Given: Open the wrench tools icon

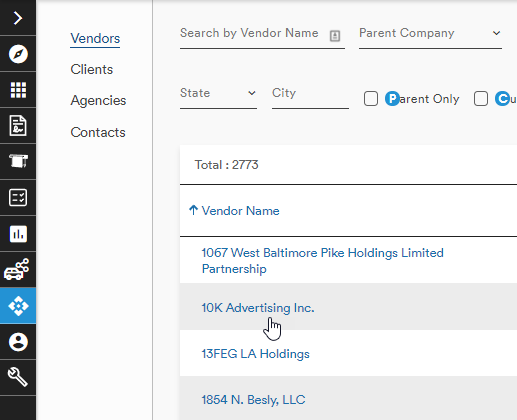Looking at the screenshot, I should pos(18,377).
